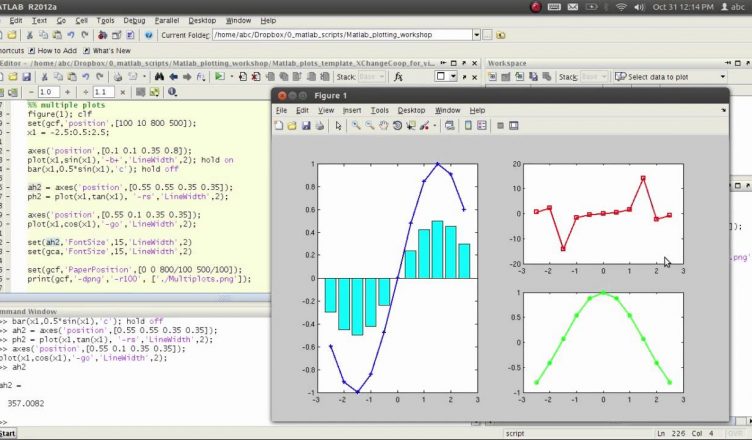Save script with Editor floppy icon

coord(26,77)
